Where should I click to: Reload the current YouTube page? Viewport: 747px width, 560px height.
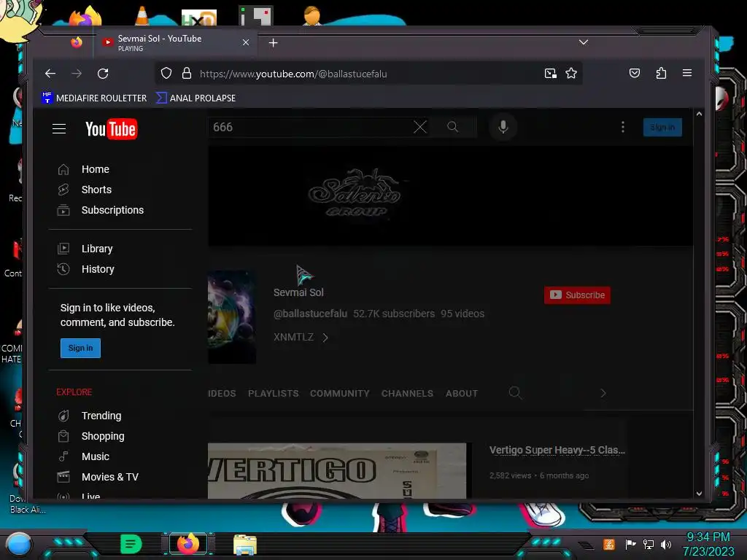(x=103, y=74)
